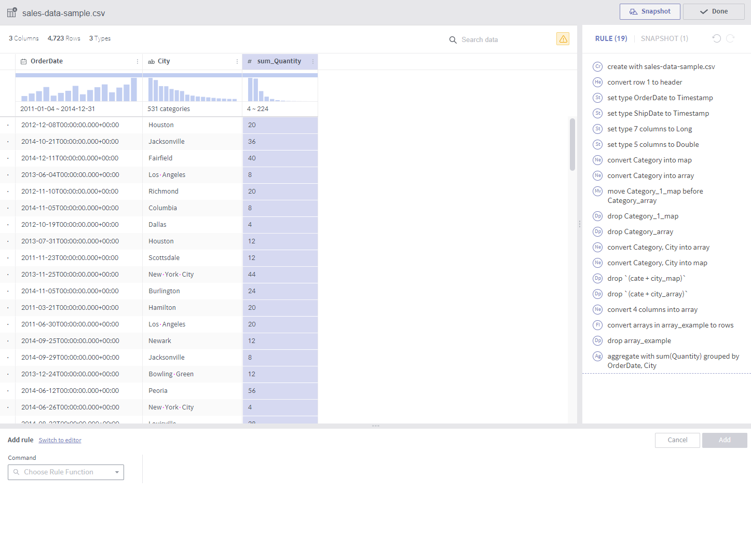Click the He icon of header rule
Viewport: 751px width, 560px height.
pos(598,82)
